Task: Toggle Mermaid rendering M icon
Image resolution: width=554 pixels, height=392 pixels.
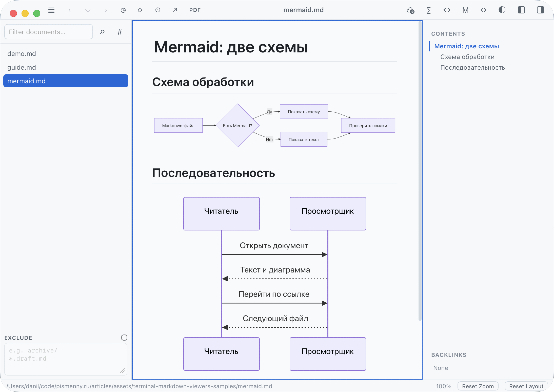Action: 465,10
